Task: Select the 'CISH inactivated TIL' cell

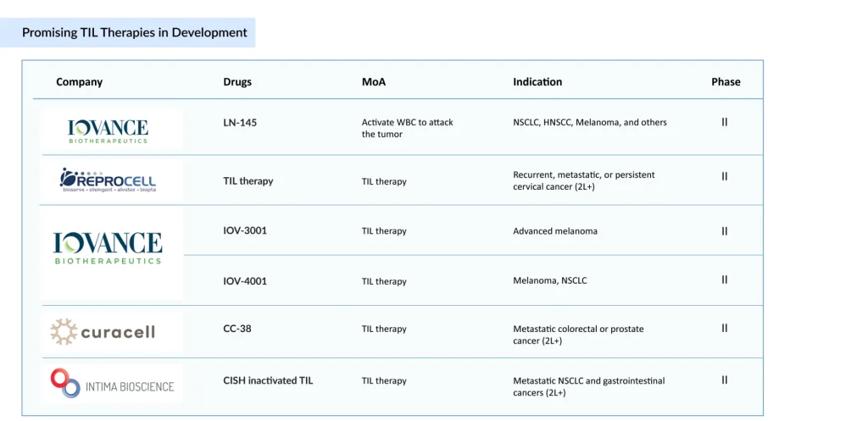Action: pyautogui.click(x=268, y=380)
